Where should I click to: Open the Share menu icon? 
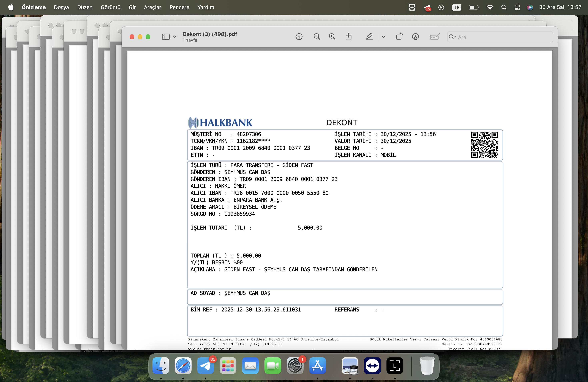click(x=349, y=37)
